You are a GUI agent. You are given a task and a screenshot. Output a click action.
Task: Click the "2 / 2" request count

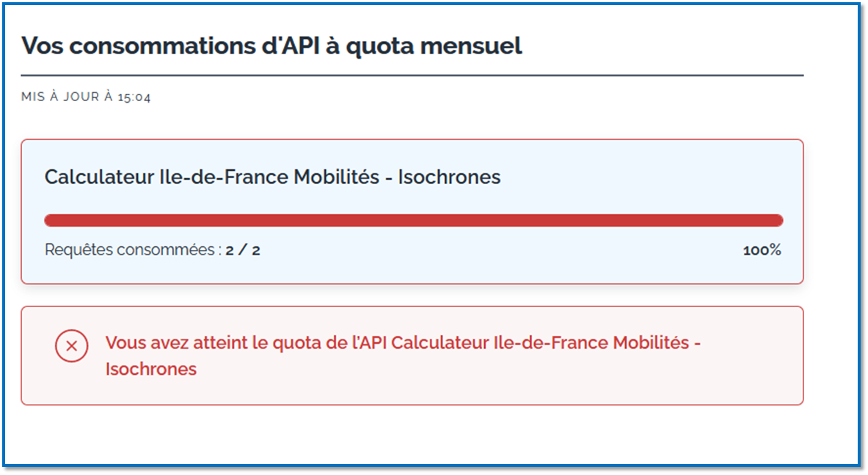(243, 251)
